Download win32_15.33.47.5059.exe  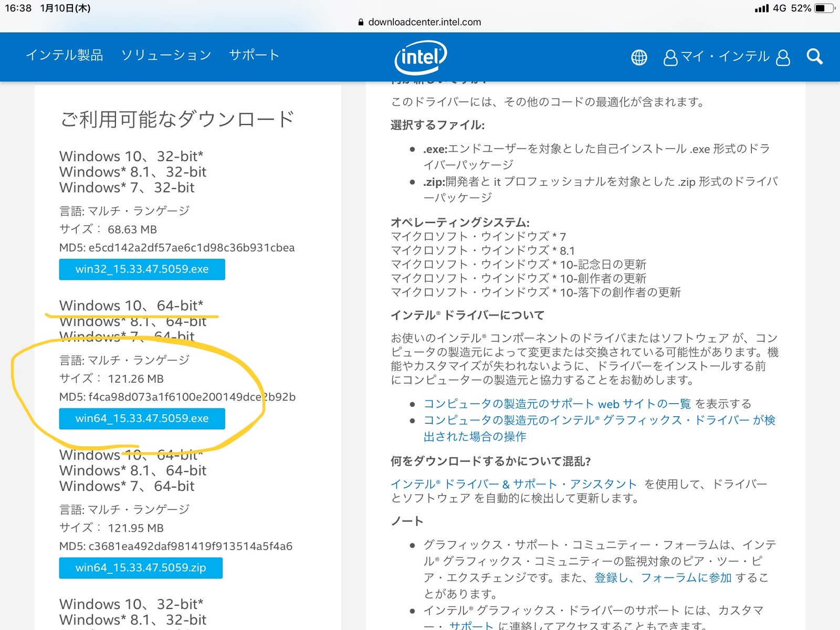(x=142, y=269)
